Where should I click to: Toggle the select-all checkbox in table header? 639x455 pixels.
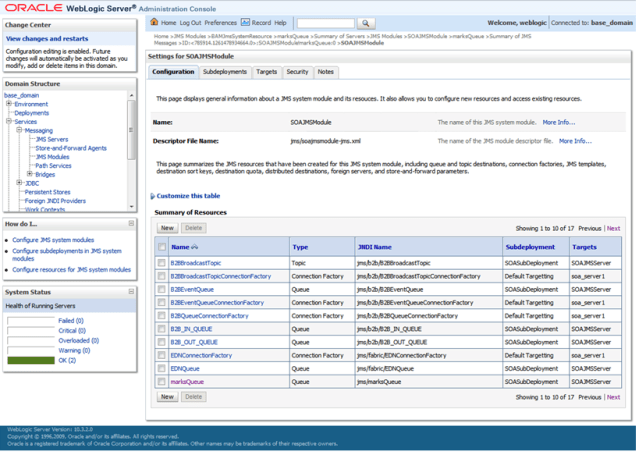161,246
